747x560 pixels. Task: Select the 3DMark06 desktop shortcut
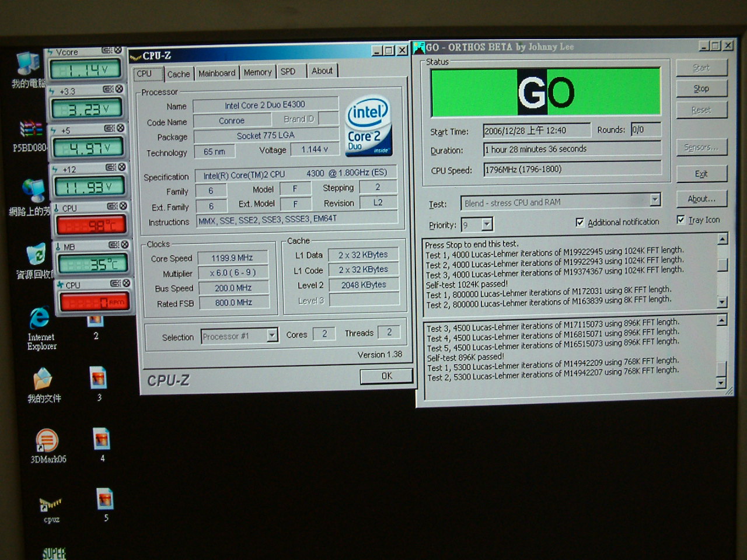point(47,440)
